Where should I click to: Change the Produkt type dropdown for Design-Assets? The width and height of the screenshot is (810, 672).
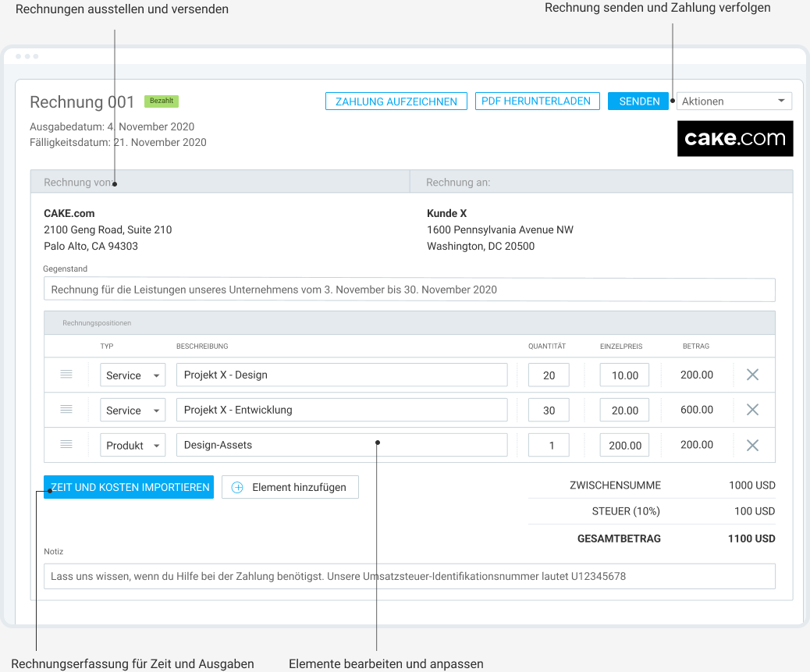133,444
